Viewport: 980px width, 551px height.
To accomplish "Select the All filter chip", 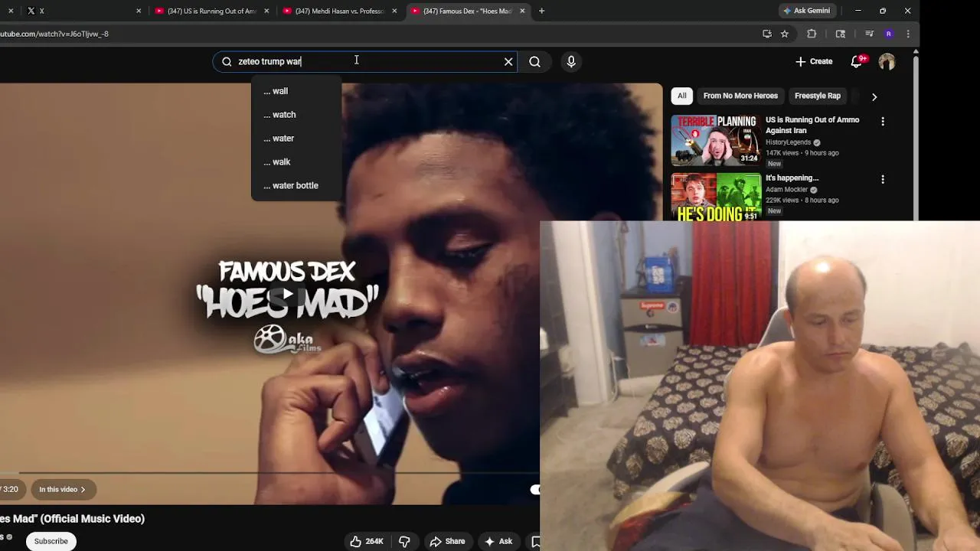I will 681,96.
